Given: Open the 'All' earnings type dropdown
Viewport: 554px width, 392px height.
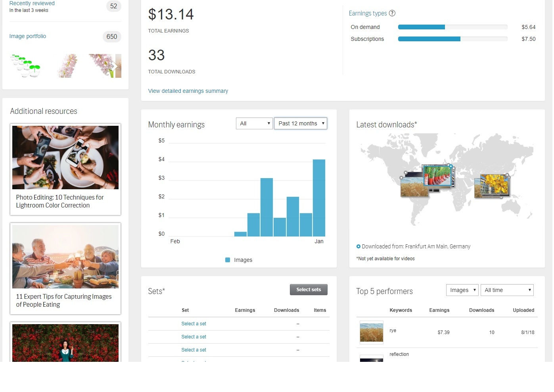Looking at the screenshot, I should point(254,123).
